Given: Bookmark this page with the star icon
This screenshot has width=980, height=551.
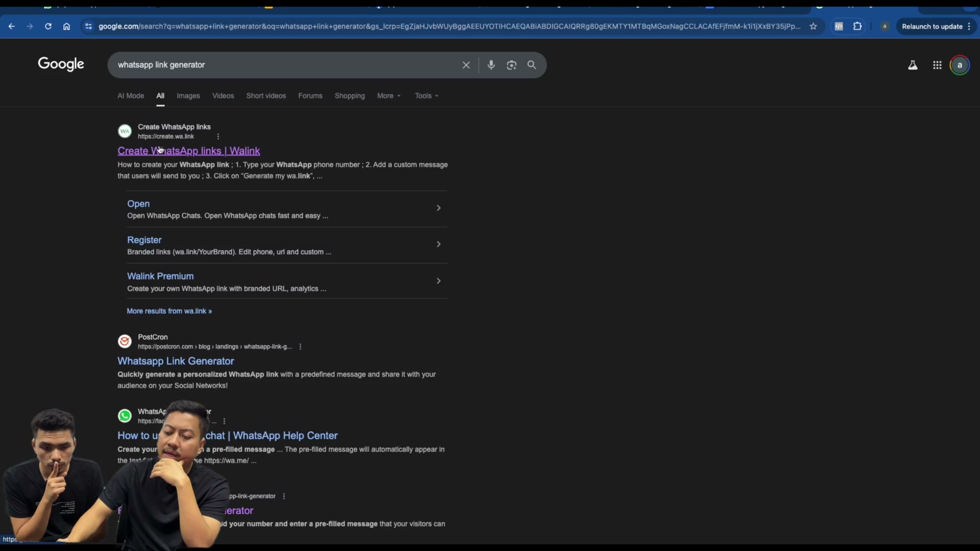Looking at the screenshot, I should [813, 27].
